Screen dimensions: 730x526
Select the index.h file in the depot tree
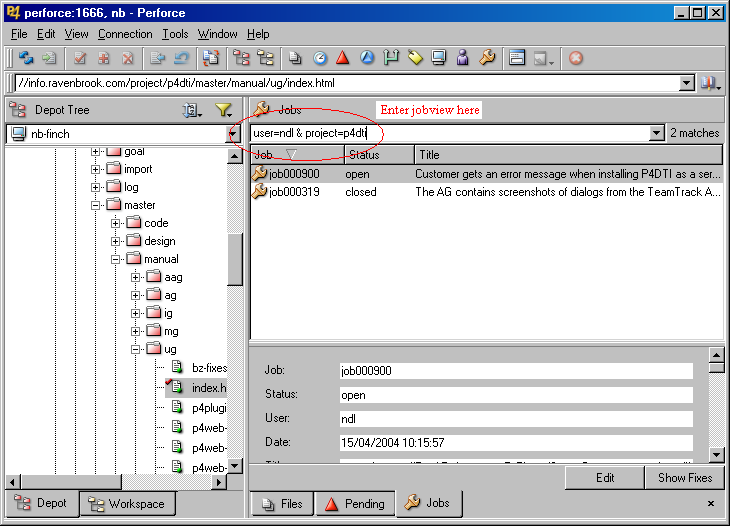coord(209,387)
